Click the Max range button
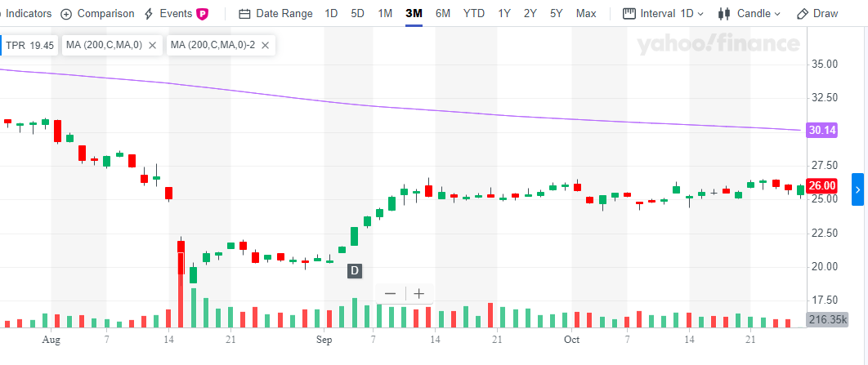 pos(585,14)
